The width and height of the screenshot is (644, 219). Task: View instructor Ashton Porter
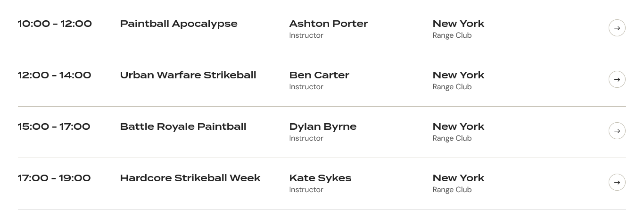tap(328, 24)
